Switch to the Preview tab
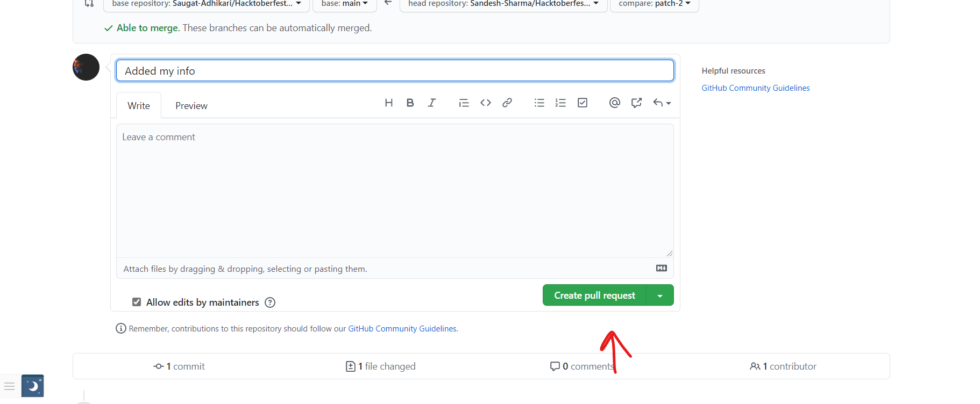Image resolution: width=980 pixels, height=404 pixels. click(x=191, y=106)
